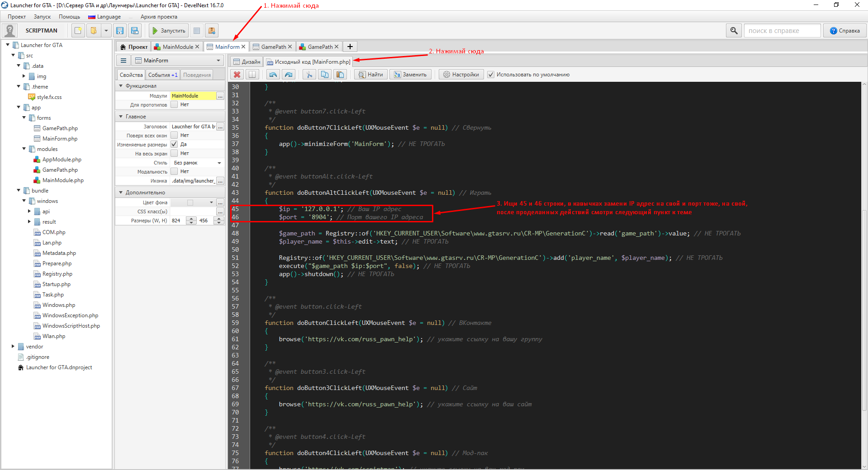Click the ellipsis button next to Модули
868x470 pixels.
point(220,96)
